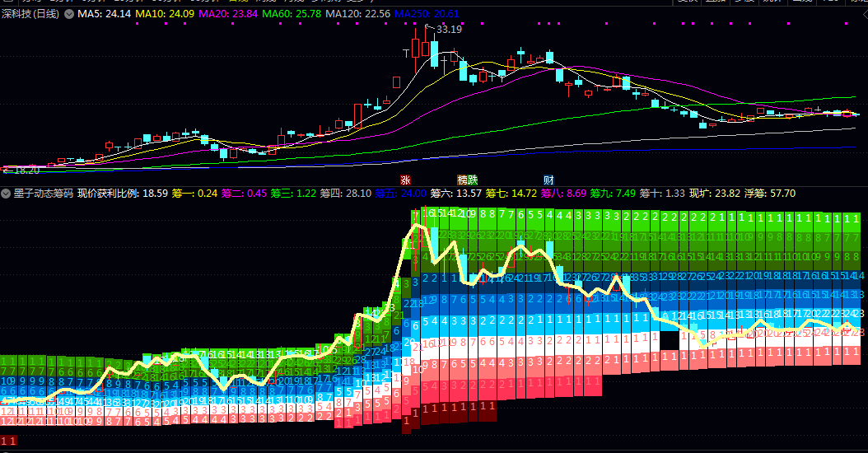Expand the 墨子动态筹码 indicator menu arrow
The width and height of the screenshot is (868, 453).
[x=6, y=194]
